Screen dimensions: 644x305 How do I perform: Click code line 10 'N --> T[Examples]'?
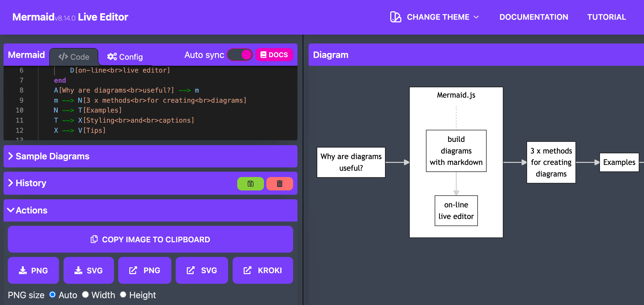(x=88, y=110)
